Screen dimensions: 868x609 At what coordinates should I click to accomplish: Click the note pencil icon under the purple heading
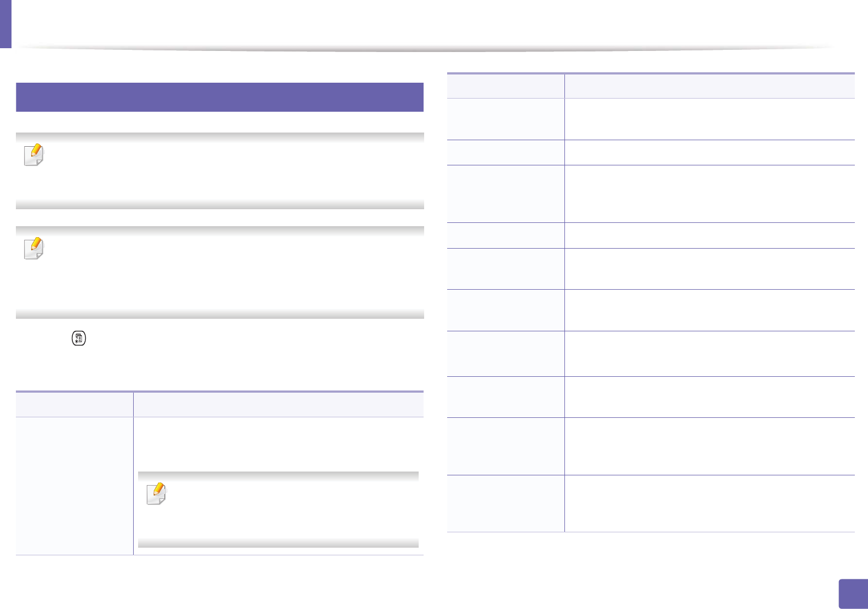(x=33, y=155)
